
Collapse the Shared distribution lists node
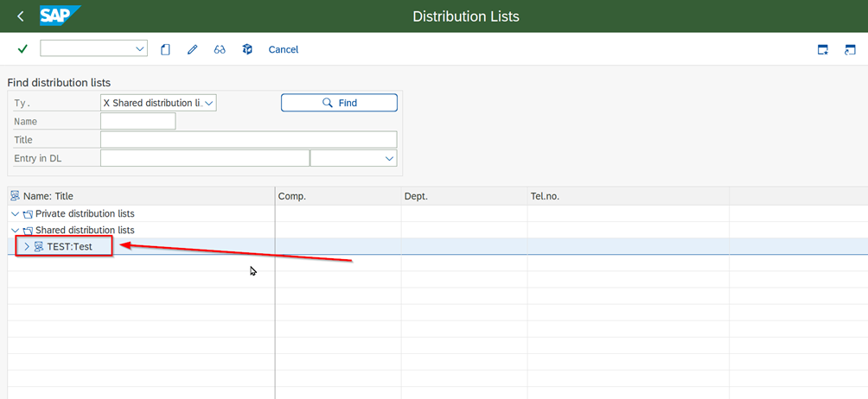click(15, 230)
